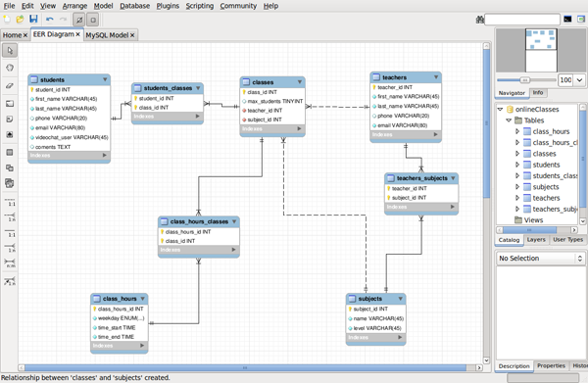The width and height of the screenshot is (588, 383).
Task: Click the undo arrow icon
Action: [50, 20]
